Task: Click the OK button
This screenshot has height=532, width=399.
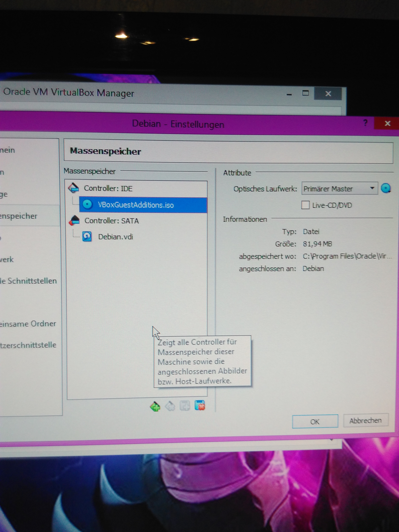Action: coord(315,421)
